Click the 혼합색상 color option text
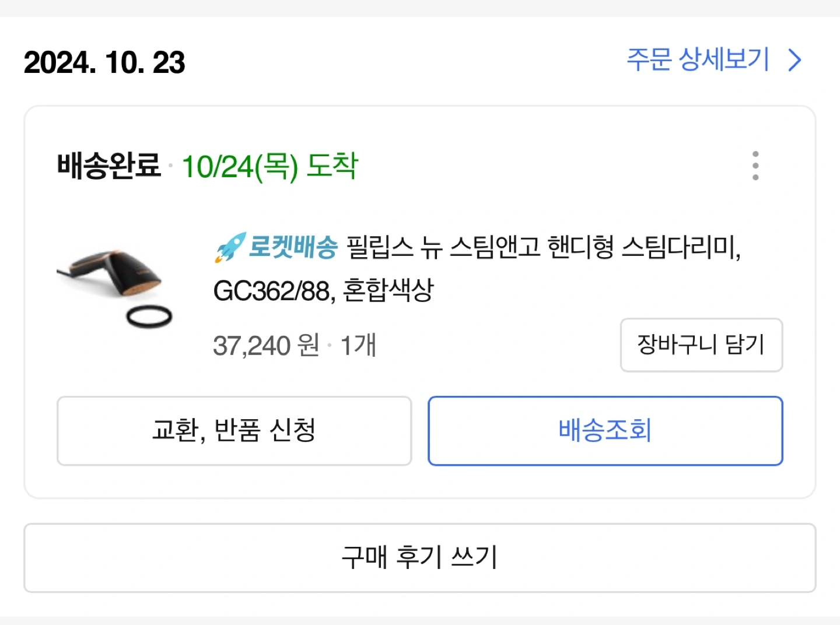 coord(388,290)
